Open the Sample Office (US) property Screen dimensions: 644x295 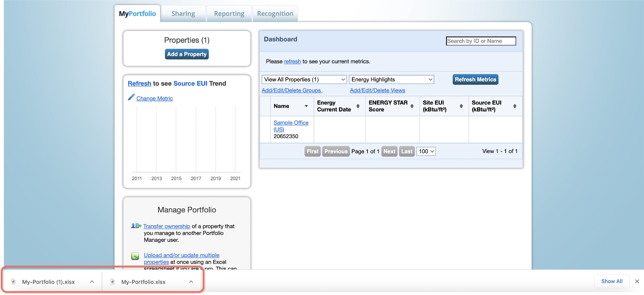[x=291, y=126]
